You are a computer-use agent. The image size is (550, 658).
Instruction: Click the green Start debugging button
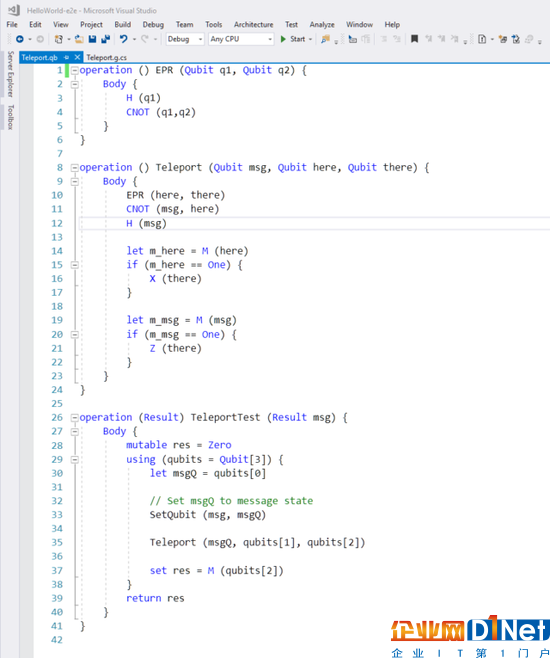(293, 39)
